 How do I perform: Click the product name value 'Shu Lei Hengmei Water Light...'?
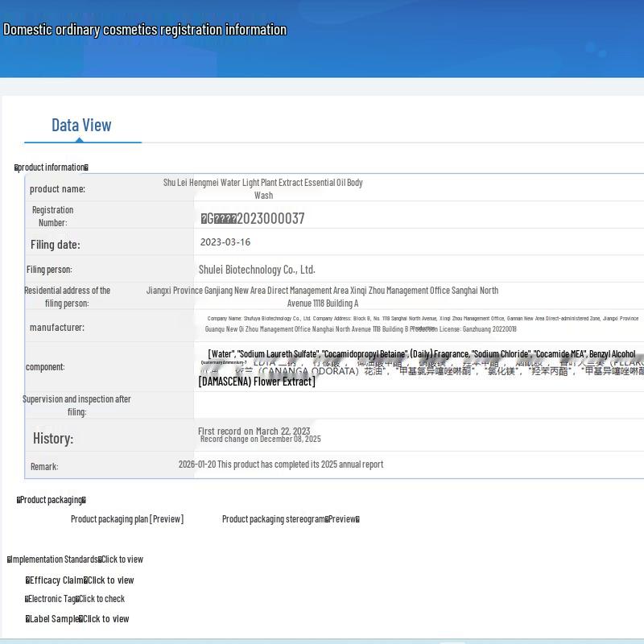point(263,188)
